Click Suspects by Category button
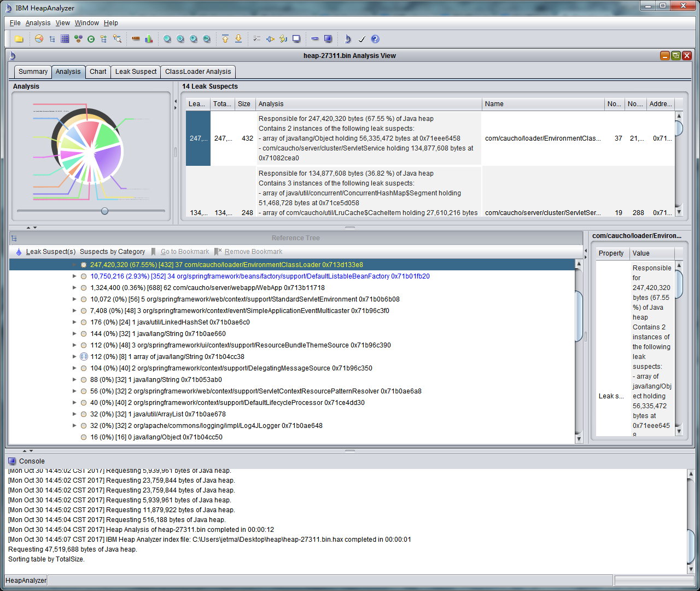700x591 pixels. click(112, 252)
